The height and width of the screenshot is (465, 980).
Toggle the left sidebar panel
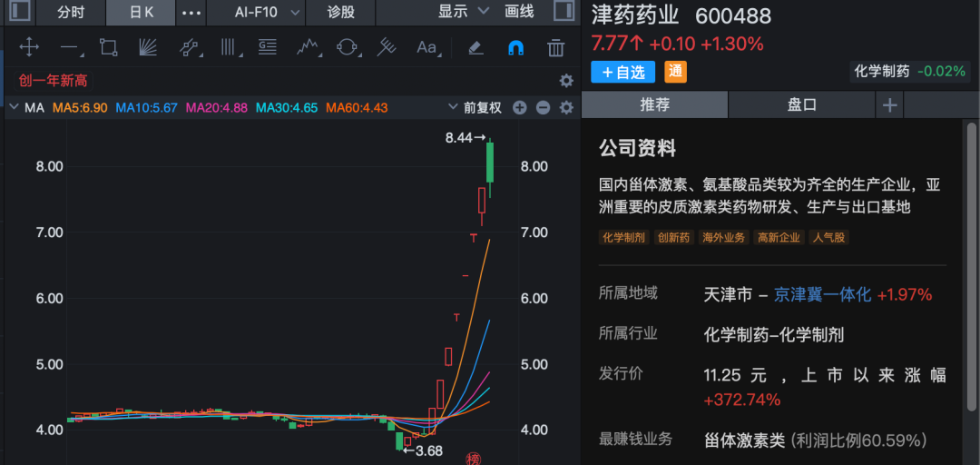[x=17, y=12]
